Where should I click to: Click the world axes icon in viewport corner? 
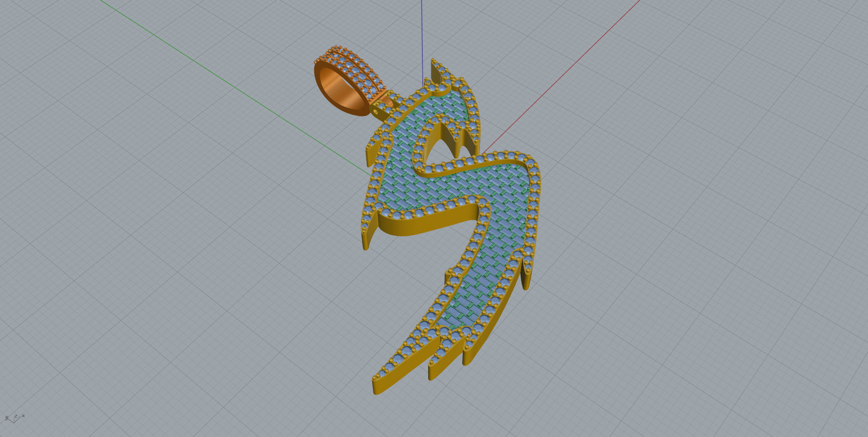[x=14, y=418]
